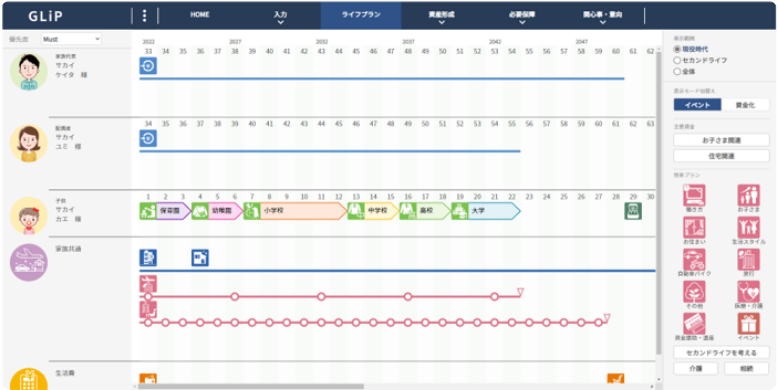Expand the 資産形成 navigation menu
The height and width of the screenshot is (390, 778).
pos(442,16)
